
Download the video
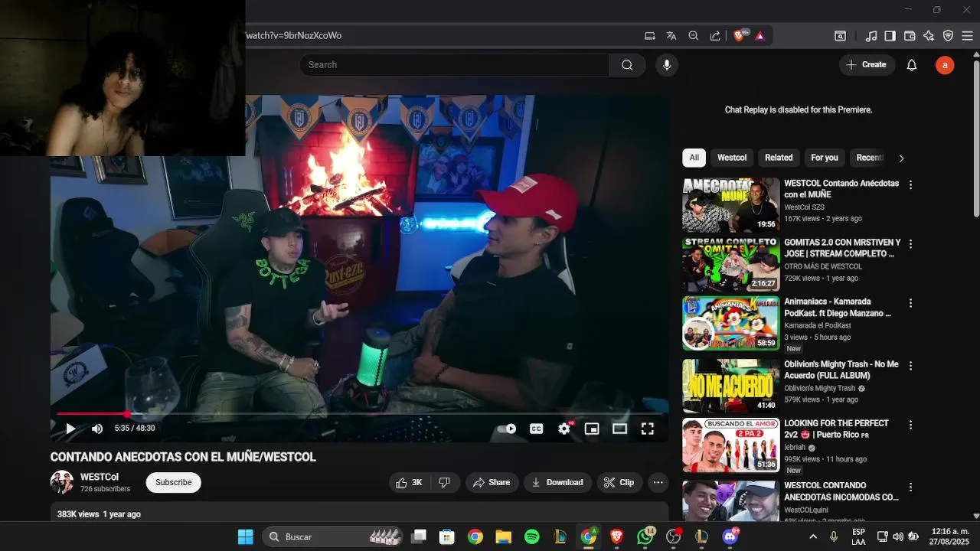click(557, 482)
